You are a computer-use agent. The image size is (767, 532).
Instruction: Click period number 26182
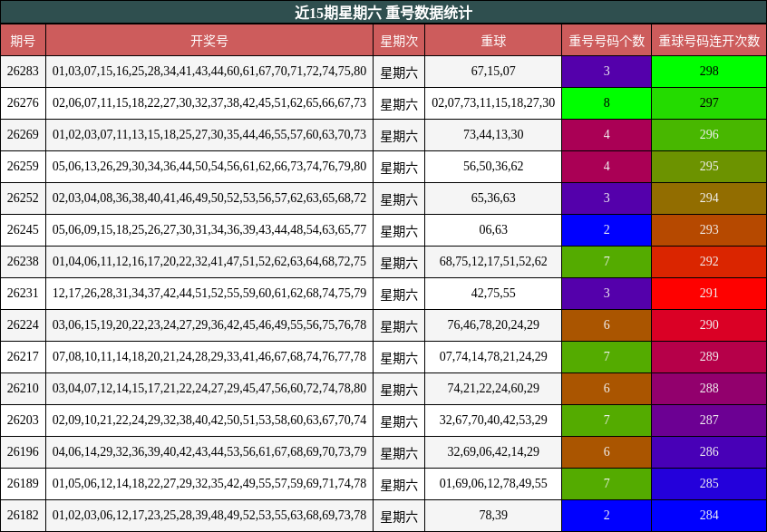point(23,516)
